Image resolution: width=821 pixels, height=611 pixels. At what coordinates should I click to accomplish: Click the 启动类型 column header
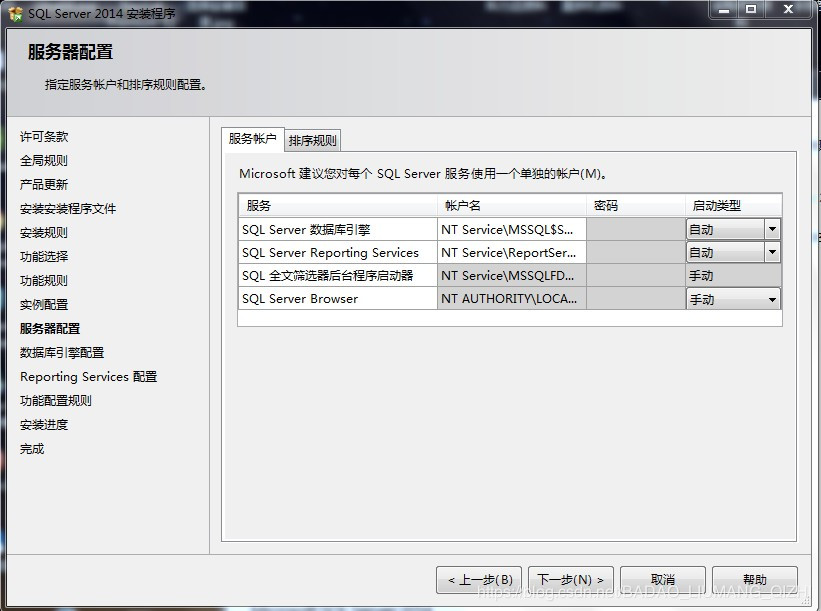[x=732, y=205]
